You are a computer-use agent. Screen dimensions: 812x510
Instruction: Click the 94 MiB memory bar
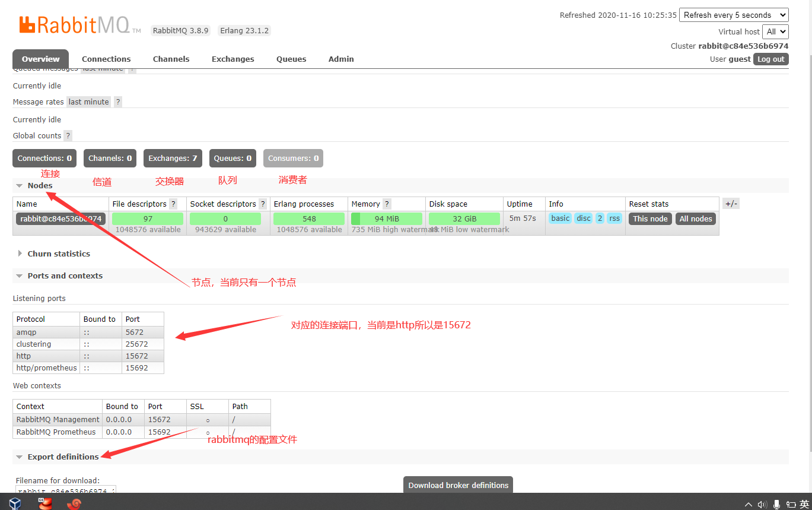pyautogui.click(x=387, y=218)
